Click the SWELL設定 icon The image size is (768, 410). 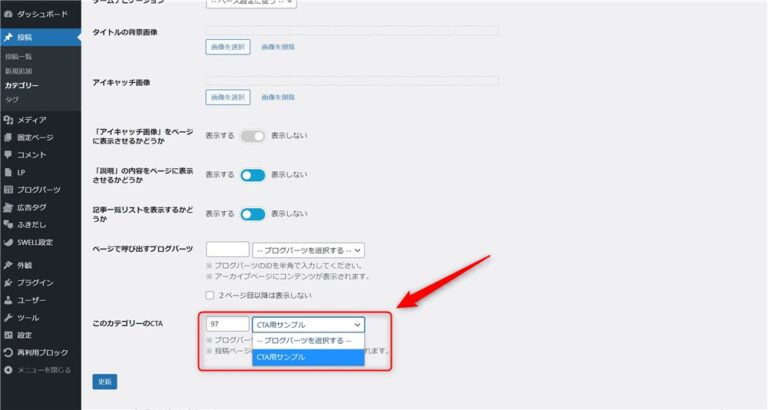pos(9,242)
